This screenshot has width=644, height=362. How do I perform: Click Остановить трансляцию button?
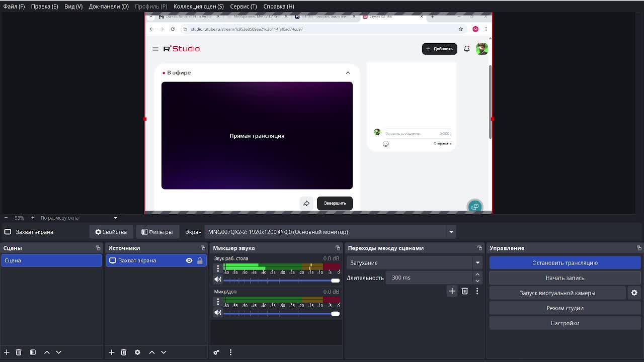565,262
